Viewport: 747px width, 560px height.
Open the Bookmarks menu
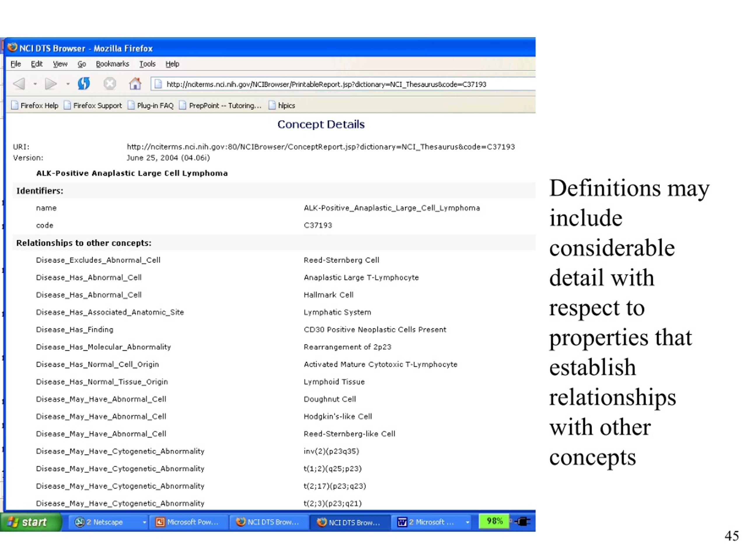[112, 64]
